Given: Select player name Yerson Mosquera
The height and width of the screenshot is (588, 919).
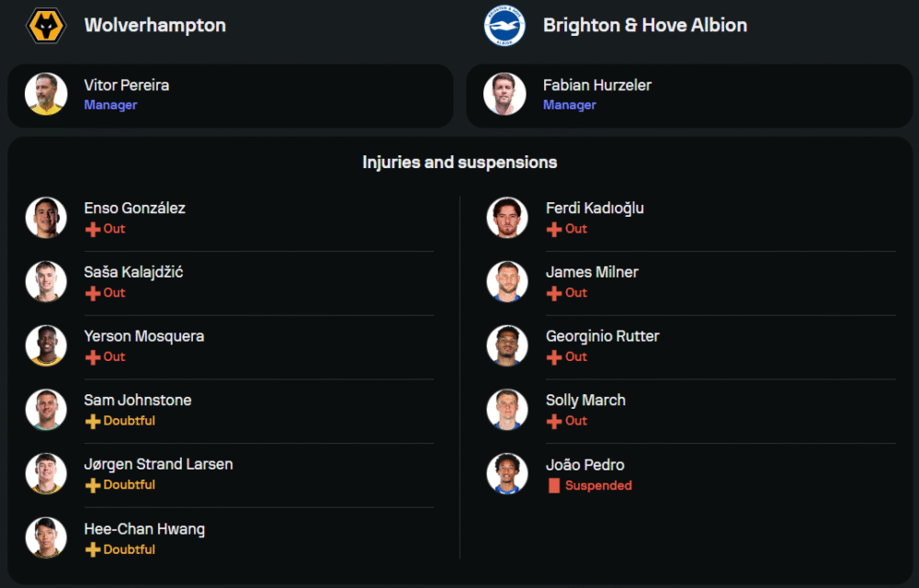Looking at the screenshot, I should tap(144, 336).
